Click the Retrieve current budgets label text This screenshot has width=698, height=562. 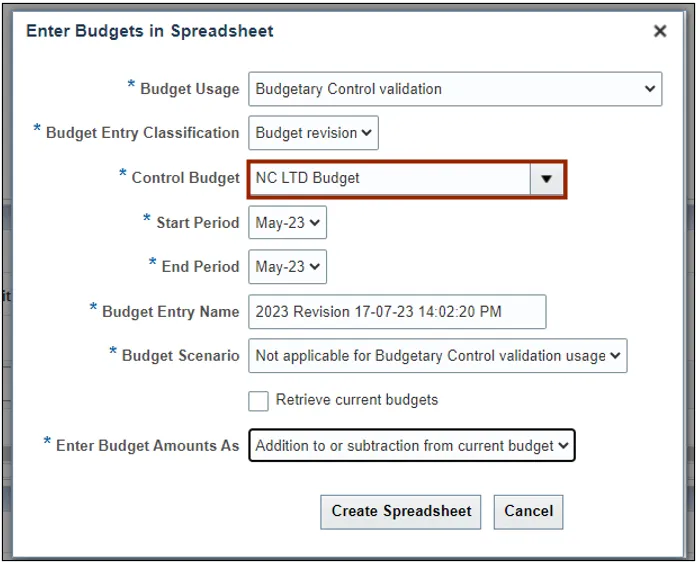357,400
